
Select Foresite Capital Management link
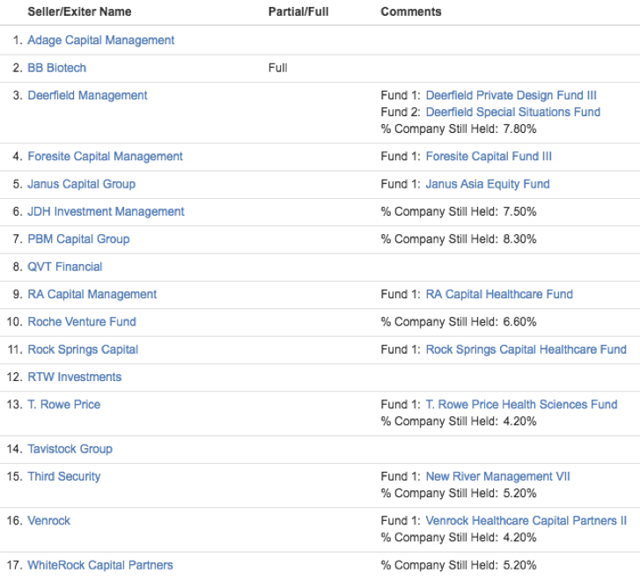pos(105,156)
